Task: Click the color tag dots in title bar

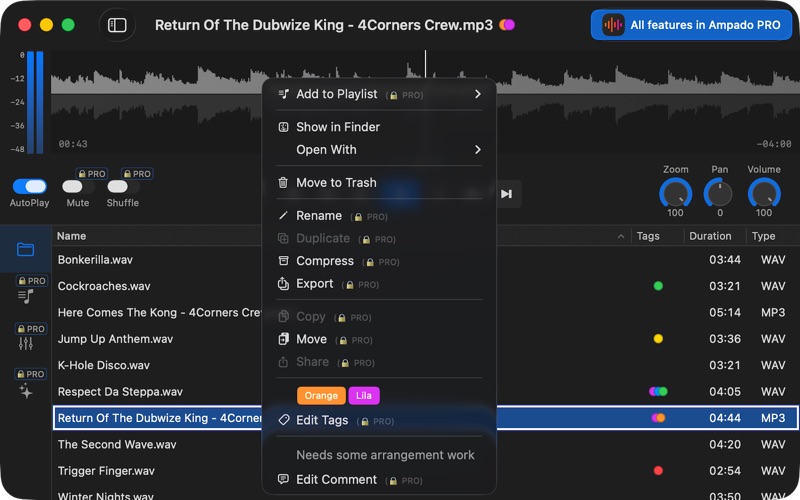Action: (x=507, y=24)
